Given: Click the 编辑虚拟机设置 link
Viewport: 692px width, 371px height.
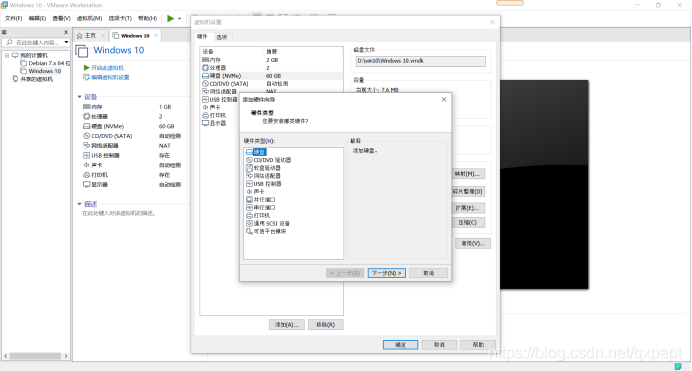Looking at the screenshot, I should click(x=110, y=77).
